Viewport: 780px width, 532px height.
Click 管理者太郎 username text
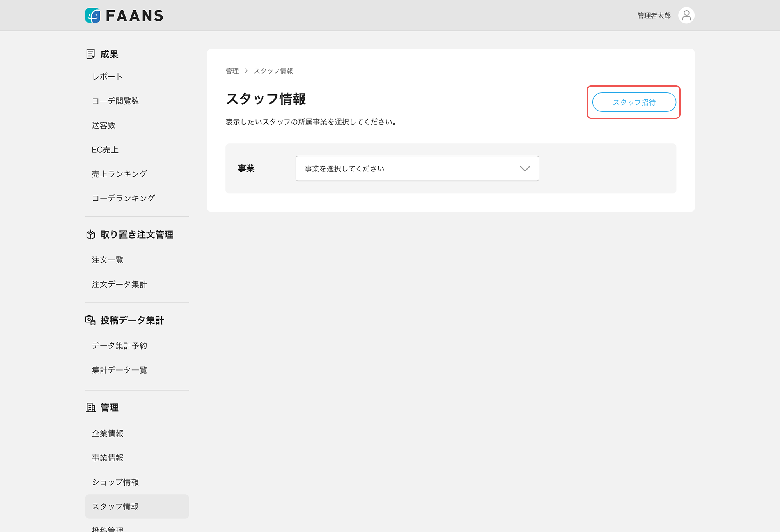(x=654, y=16)
